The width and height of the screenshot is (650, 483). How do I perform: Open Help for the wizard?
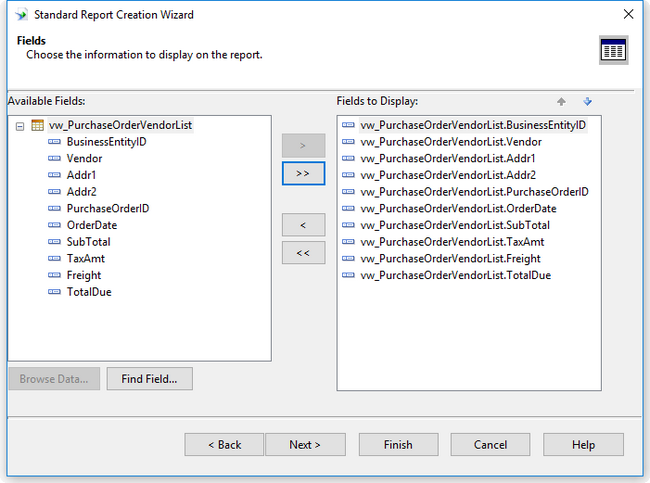583,444
